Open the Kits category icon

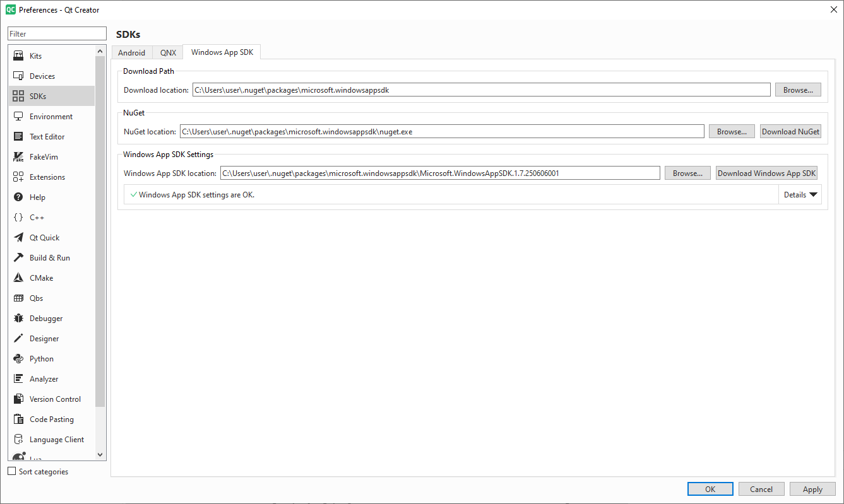pos(18,56)
